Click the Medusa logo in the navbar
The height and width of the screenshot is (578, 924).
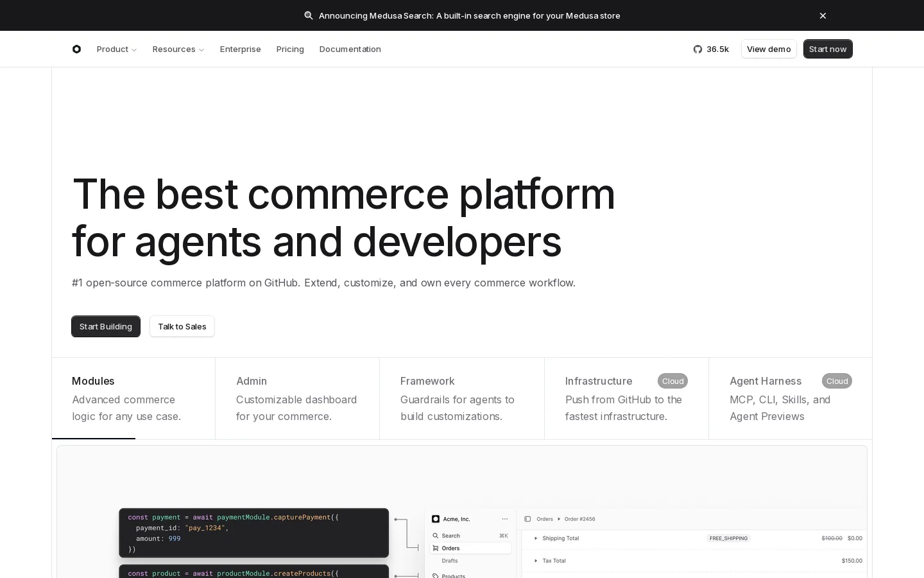pos(76,49)
